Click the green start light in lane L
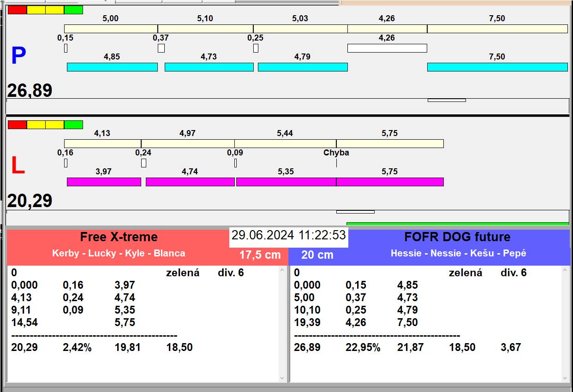Viewport: 573px width, 392px height. [x=73, y=125]
